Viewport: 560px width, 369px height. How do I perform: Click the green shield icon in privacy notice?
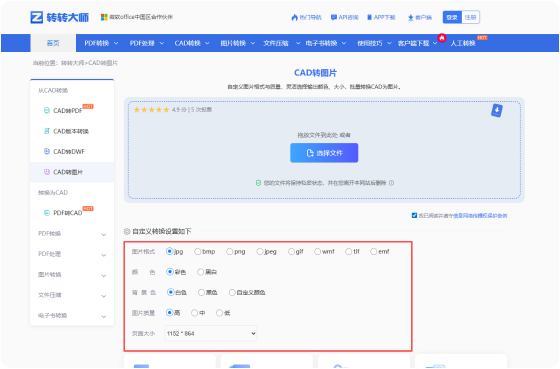(x=258, y=183)
